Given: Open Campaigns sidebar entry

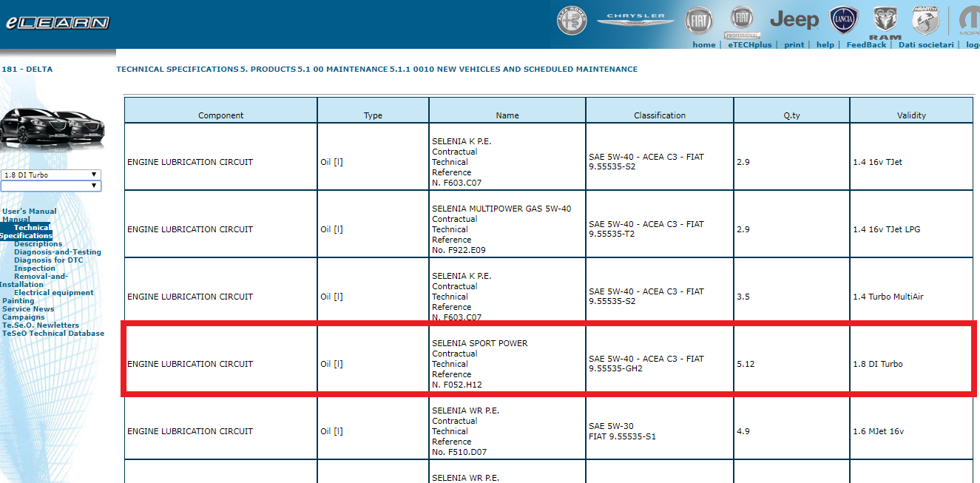Looking at the screenshot, I should 24,317.
